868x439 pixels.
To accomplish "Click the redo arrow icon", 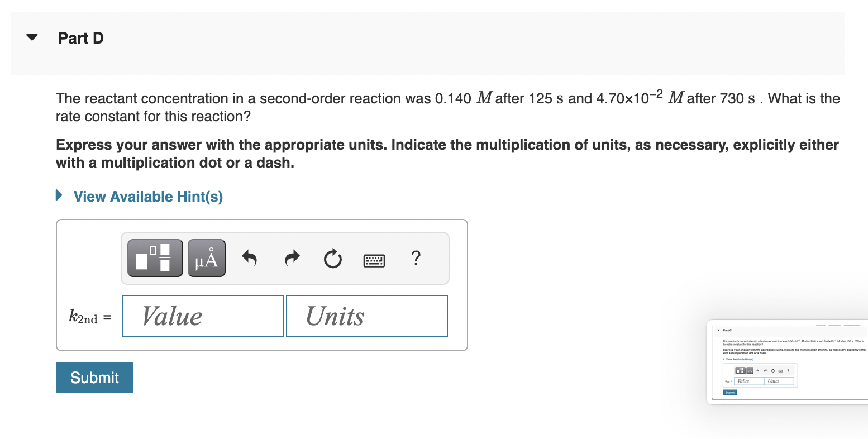I will point(291,257).
